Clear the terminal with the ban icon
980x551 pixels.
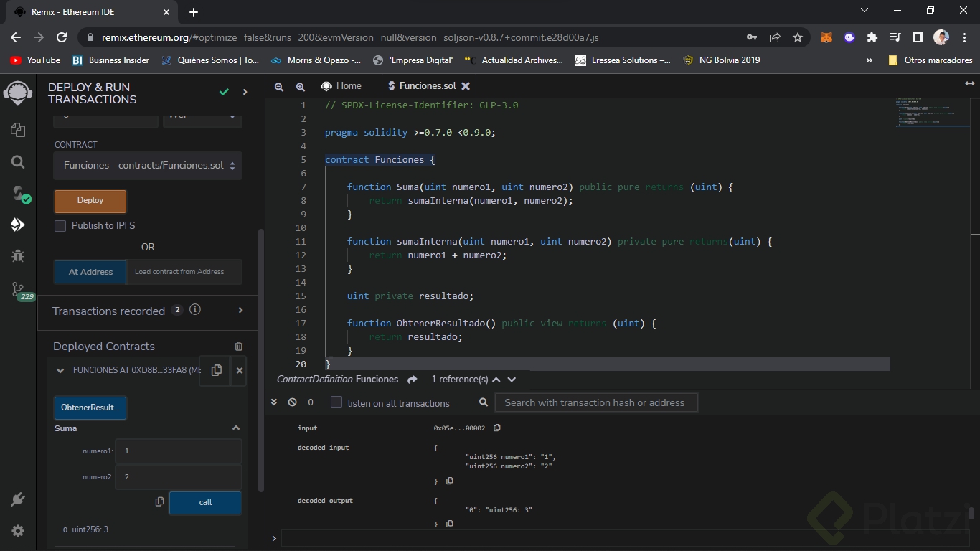coord(292,402)
